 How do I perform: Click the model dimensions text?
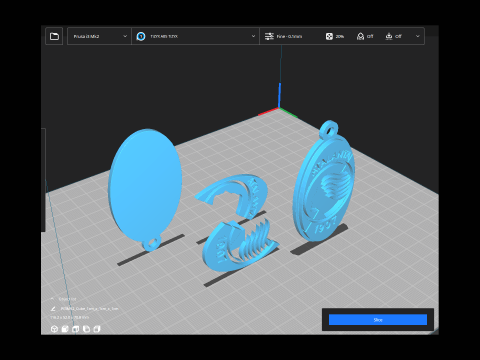69,318
